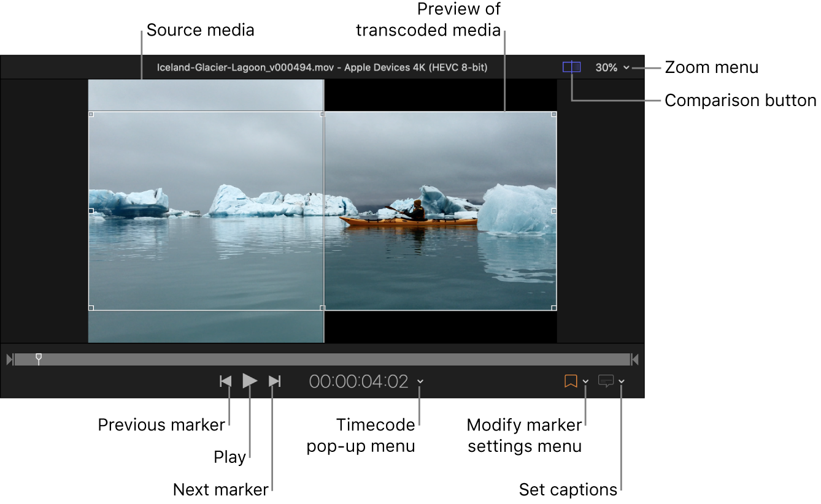Expand the timecode pop-up menu chevron
The height and width of the screenshot is (504, 821).
click(420, 381)
